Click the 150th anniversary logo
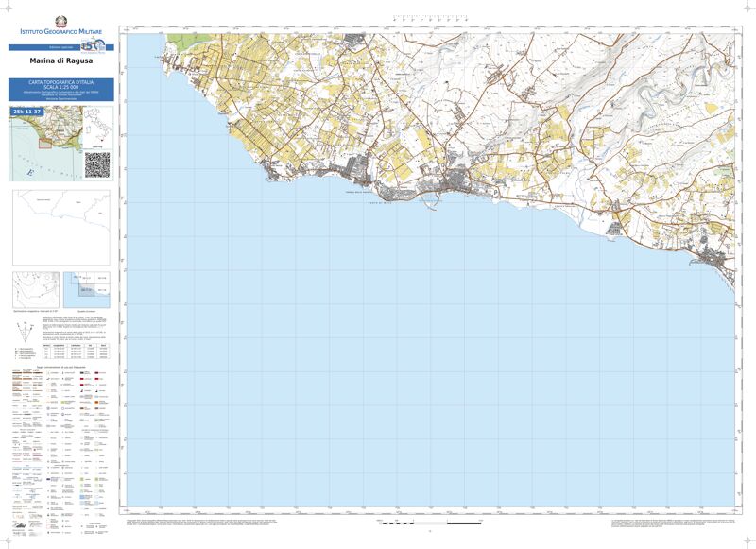Screen dimensions: 756x549 (x=92, y=44)
